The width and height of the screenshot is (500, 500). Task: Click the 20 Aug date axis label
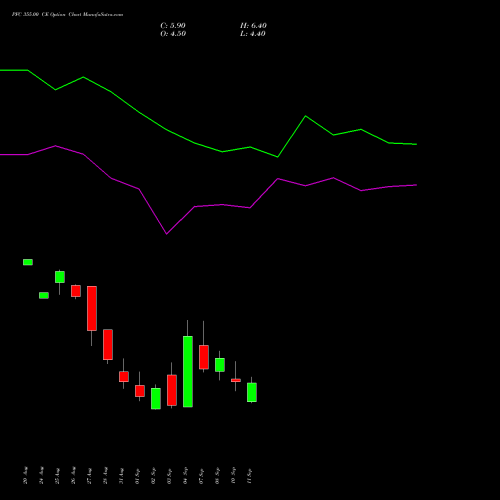click(x=26, y=475)
